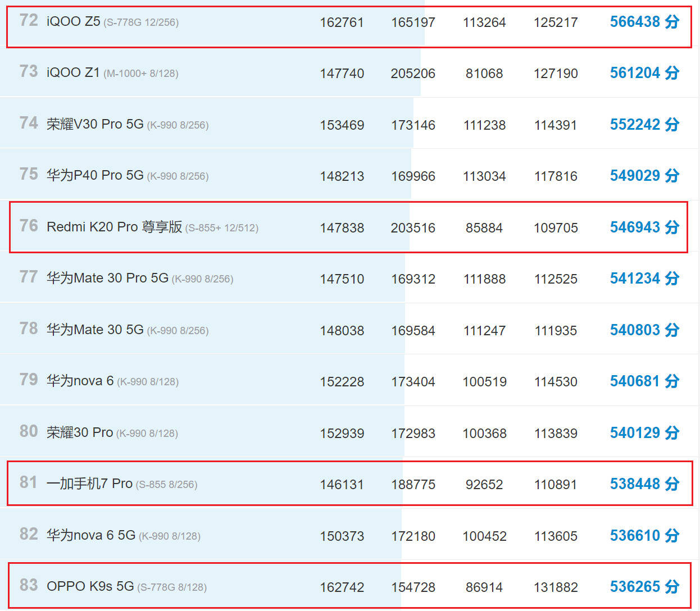Select the value 165197 for iQOO Z5
This screenshot has height=611, width=700.
tap(413, 22)
